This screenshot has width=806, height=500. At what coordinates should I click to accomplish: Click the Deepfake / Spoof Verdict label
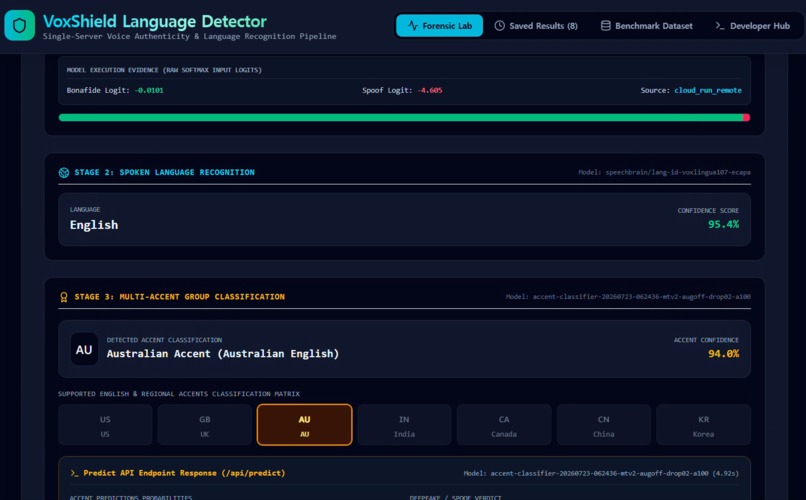[x=455, y=497]
